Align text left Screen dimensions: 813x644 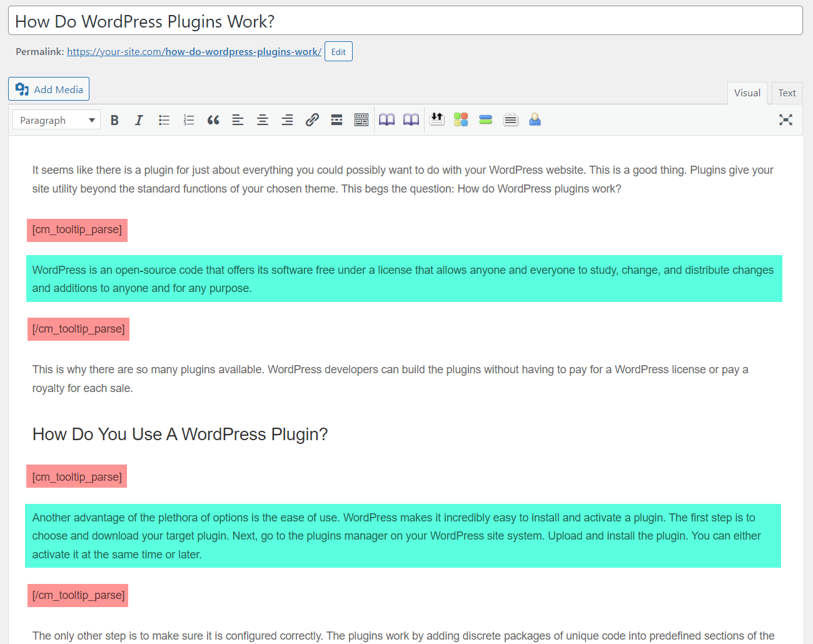pyautogui.click(x=238, y=120)
